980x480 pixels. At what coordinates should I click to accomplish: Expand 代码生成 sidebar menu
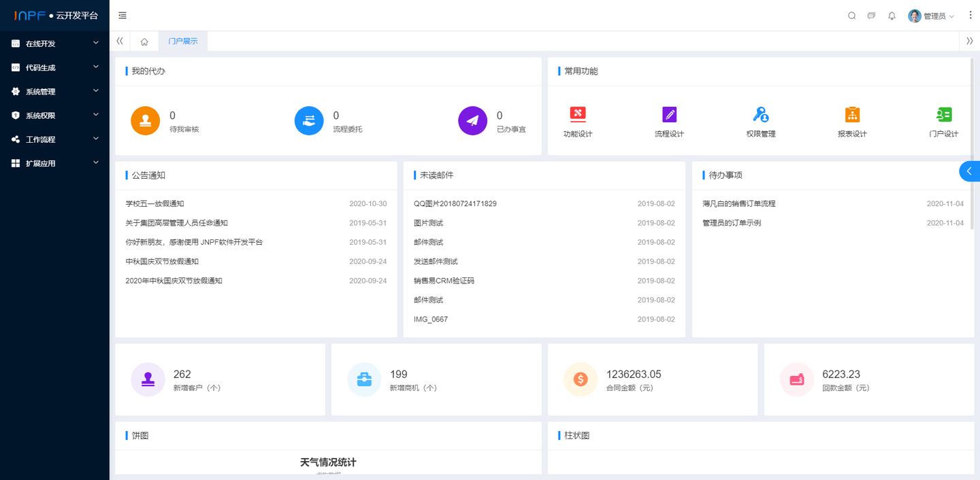click(54, 67)
